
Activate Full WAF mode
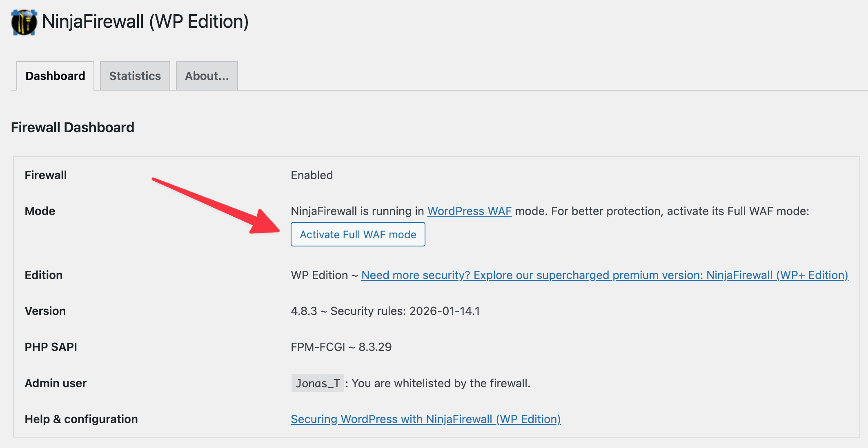pyautogui.click(x=357, y=234)
